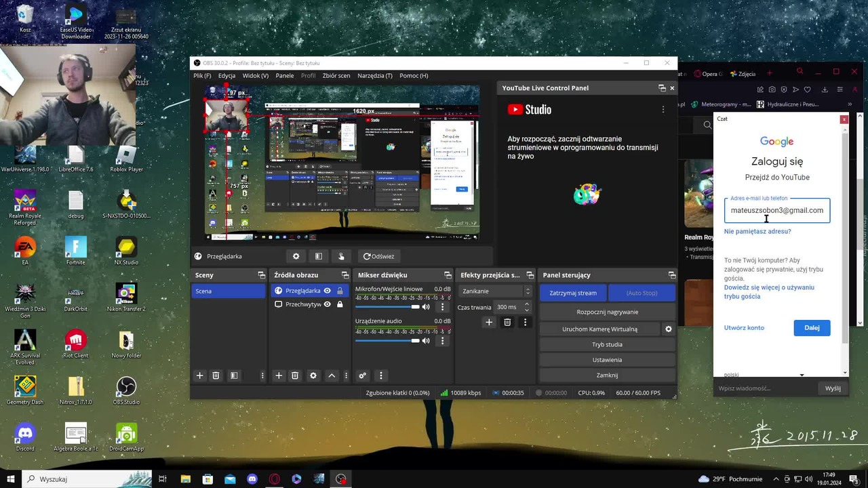This screenshot has width=868, height=488.
Task: Click the e-mail address input field
Action: pyautogui.click(x=777, y=210)
